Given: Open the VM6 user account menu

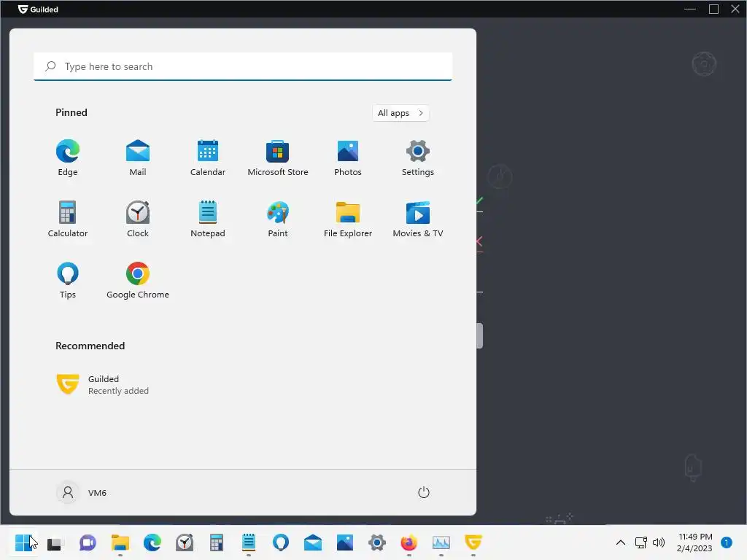Looking at the screenshot, I should coord(82,492).
